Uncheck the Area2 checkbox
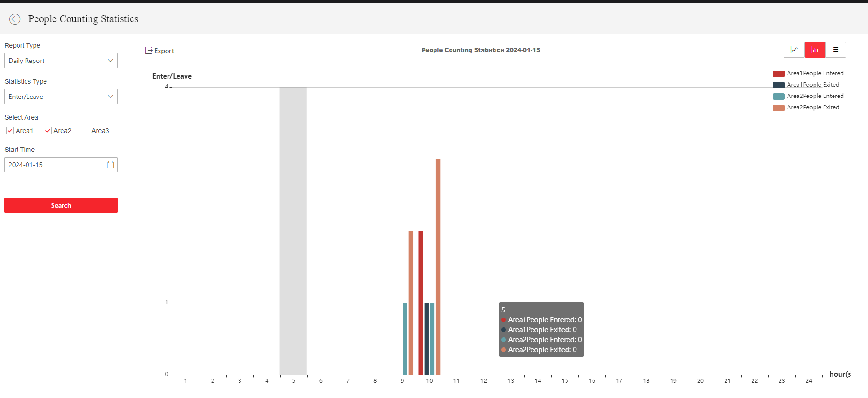Viewport: 868px width, 398px height. [48, 131]
